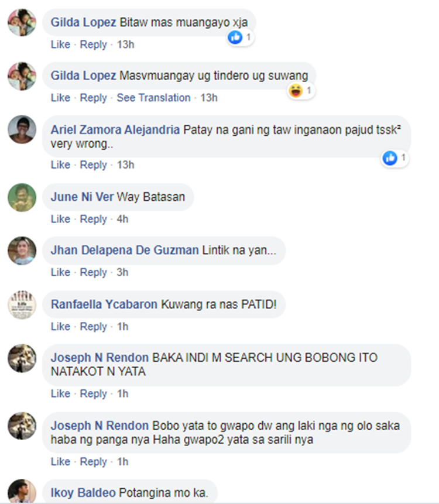Open Jhan Delapena De Guzman's avatar
The width and height of the screenshot is (439, 504).
22,251
